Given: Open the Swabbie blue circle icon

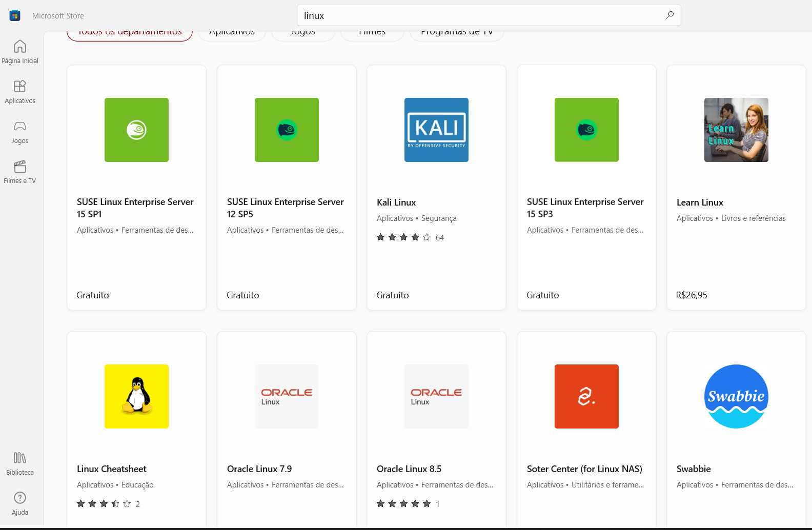Looking at the screenshot, I should (736, 396).
